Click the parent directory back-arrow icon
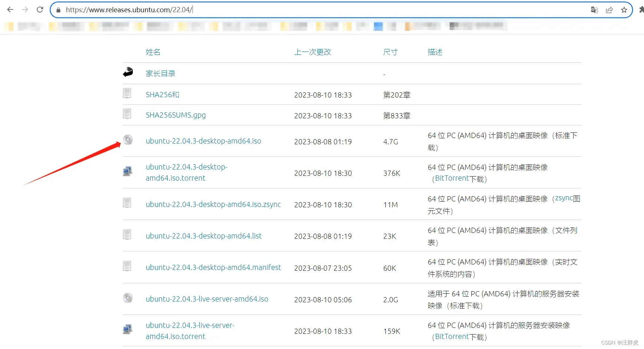This screenshot has height=349, width=644. click(x=128, y=72)
